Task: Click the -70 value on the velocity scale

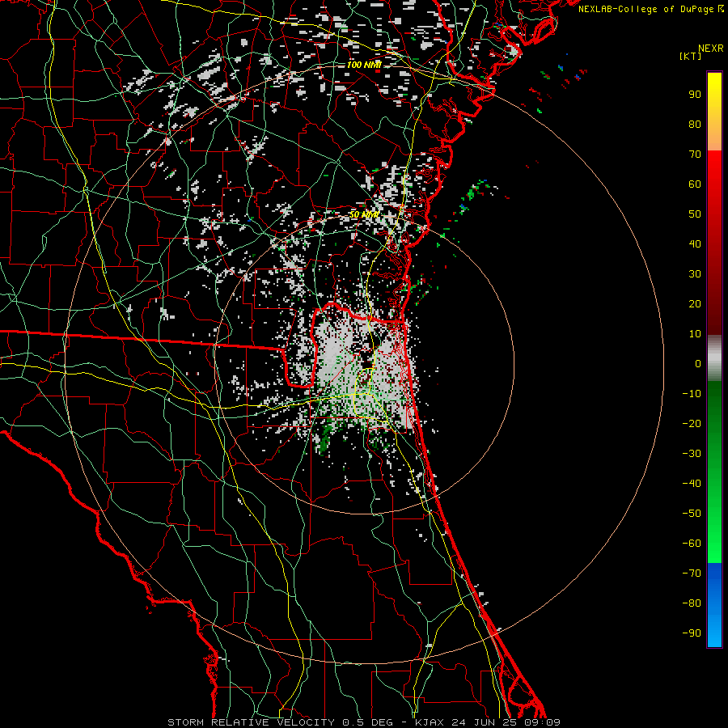Action: pyautogui.click(x=692, y=574)
